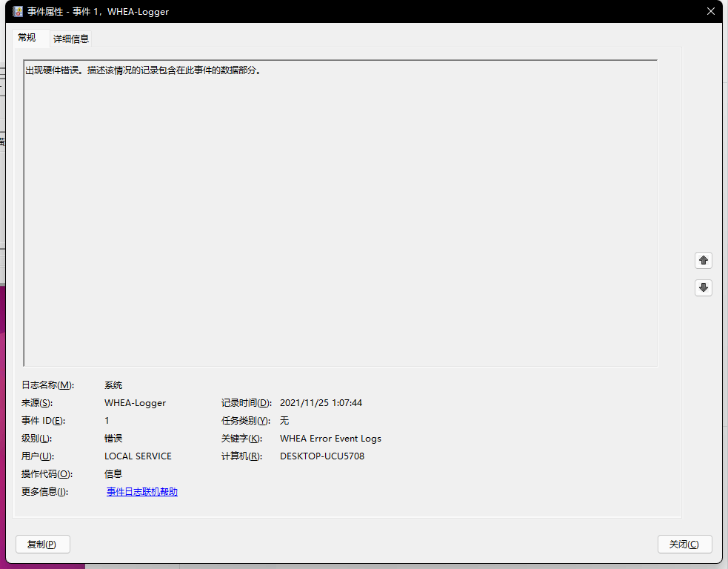Click the level value 错误
728x569 pixels.
[113, 439]
